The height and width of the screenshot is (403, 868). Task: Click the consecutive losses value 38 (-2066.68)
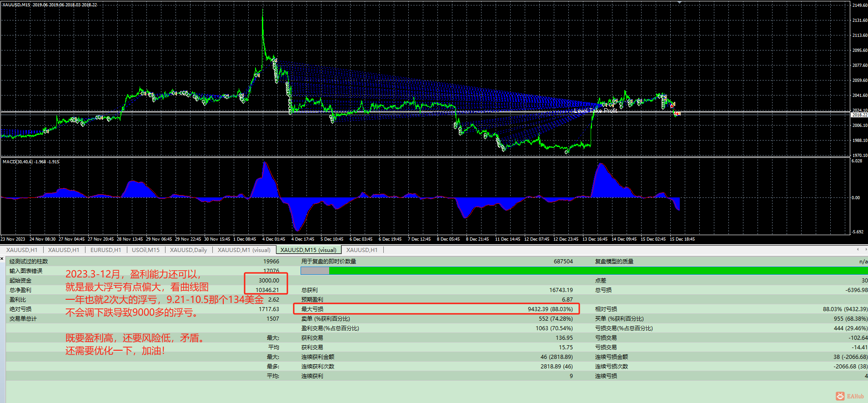[851, 357]
